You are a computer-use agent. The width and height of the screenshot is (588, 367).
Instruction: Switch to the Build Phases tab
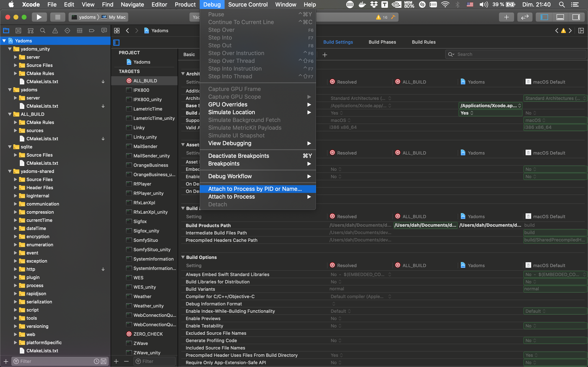pos(382,42)
